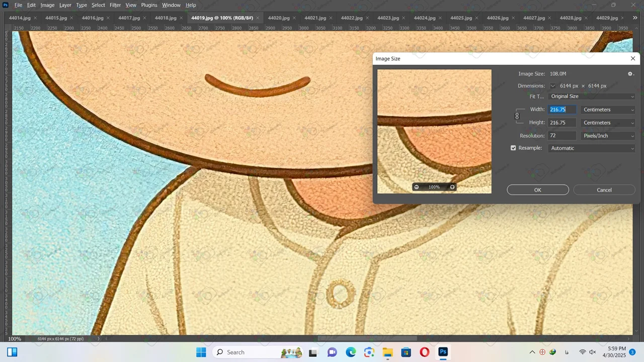Cancel the Image Size dialog
644x362 pixels.
click(604, 190)
